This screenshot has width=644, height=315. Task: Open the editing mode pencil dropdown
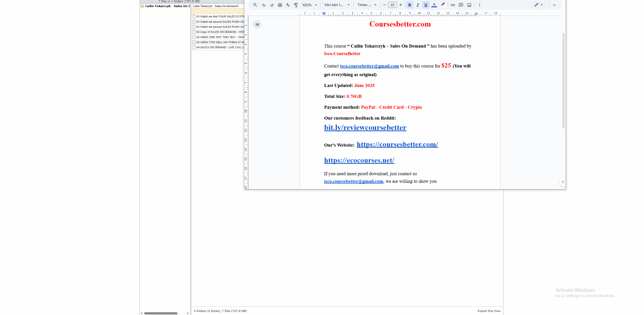click(538, 5)
